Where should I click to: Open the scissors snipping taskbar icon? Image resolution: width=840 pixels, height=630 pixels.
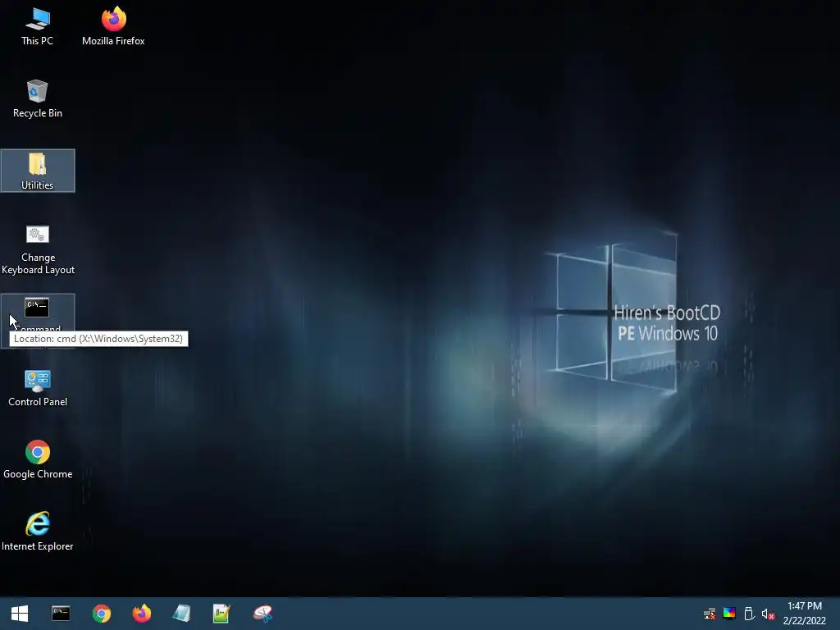click(262, 614)
